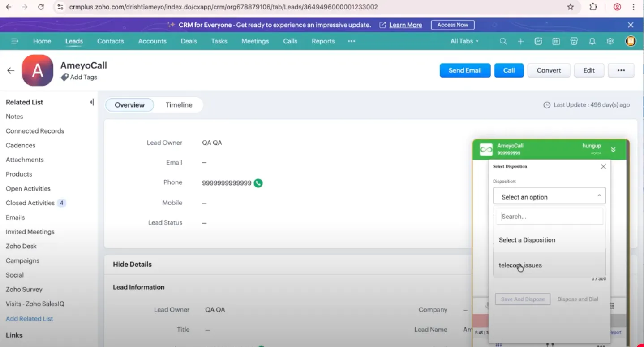The width and height of the screenshot is (644, 347).
Task: Click the Add Tags icon under AmeyoCall
Action: pyautogui.click(x=64, y=77)
